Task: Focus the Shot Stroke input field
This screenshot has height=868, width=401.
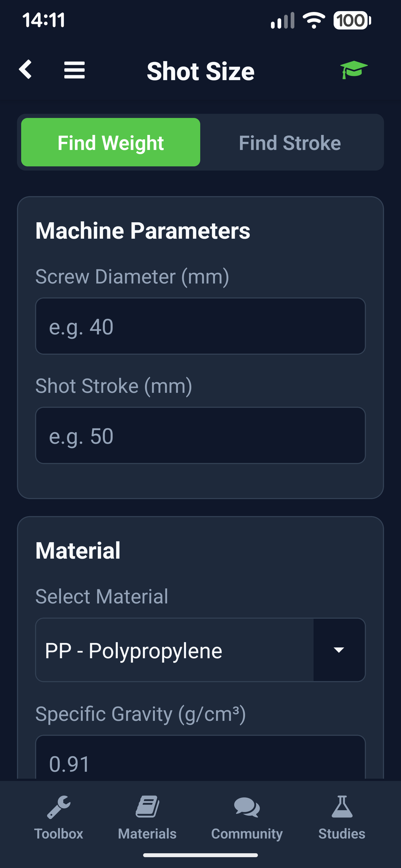Action: pyautogui.click(x=200, y=435)
